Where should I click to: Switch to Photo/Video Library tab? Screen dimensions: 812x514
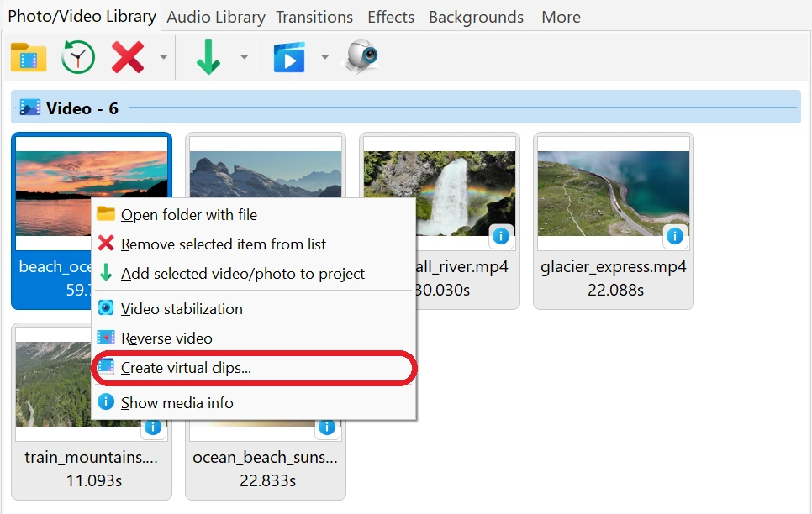(x=82, y=16)
